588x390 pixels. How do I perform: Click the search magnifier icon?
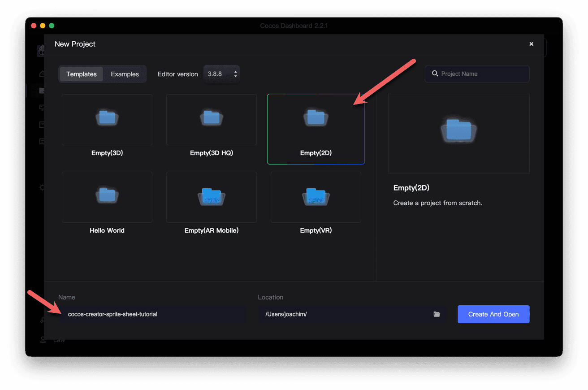tap(435, 74)
